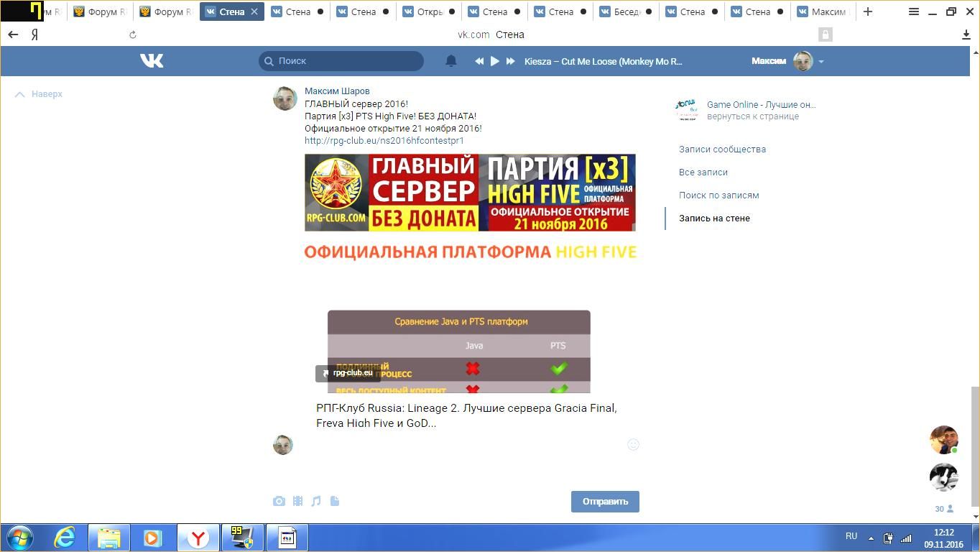Screen dimensions: 980x552
Task: Show hidden system tray icons
Action: (871, 538)
